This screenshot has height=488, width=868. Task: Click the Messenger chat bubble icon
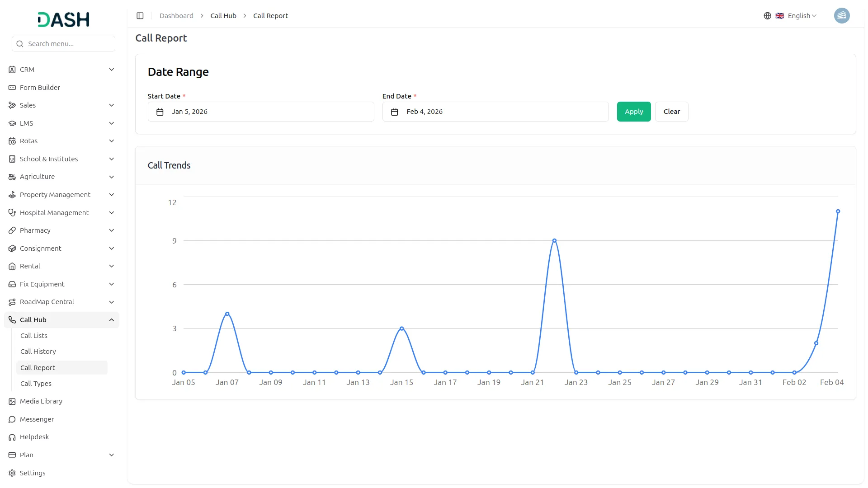pyautogui.click(x=12, y=419)
